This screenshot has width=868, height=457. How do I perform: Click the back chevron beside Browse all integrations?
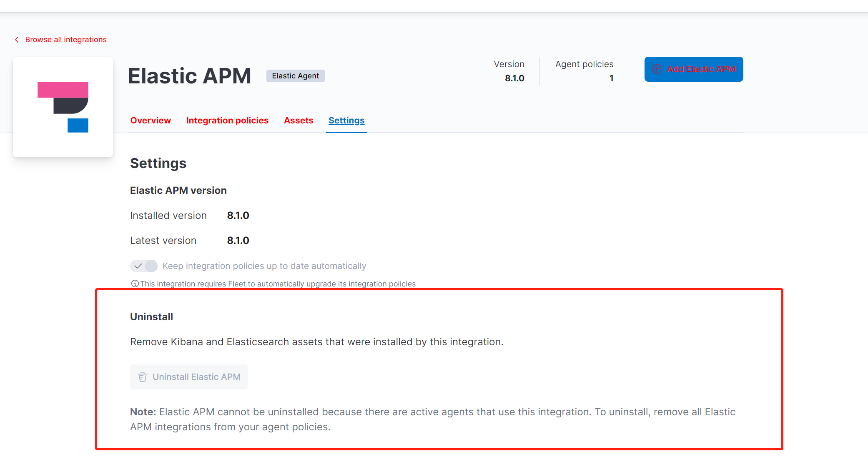click(17, 40)
